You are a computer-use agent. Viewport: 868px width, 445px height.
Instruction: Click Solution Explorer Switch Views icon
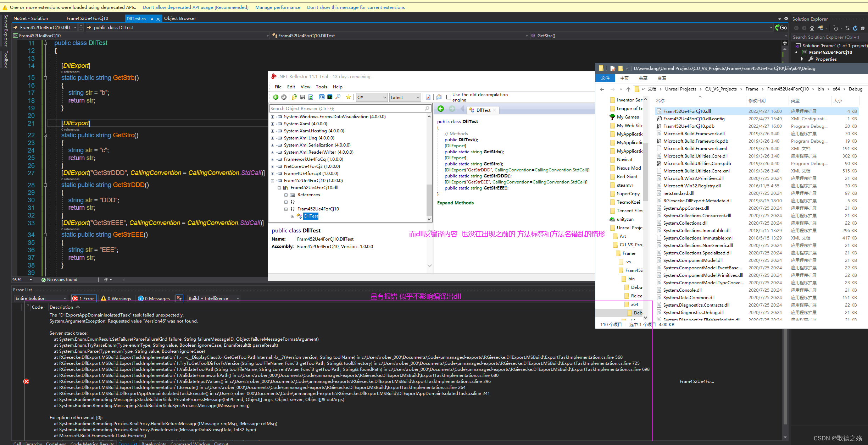820,28
